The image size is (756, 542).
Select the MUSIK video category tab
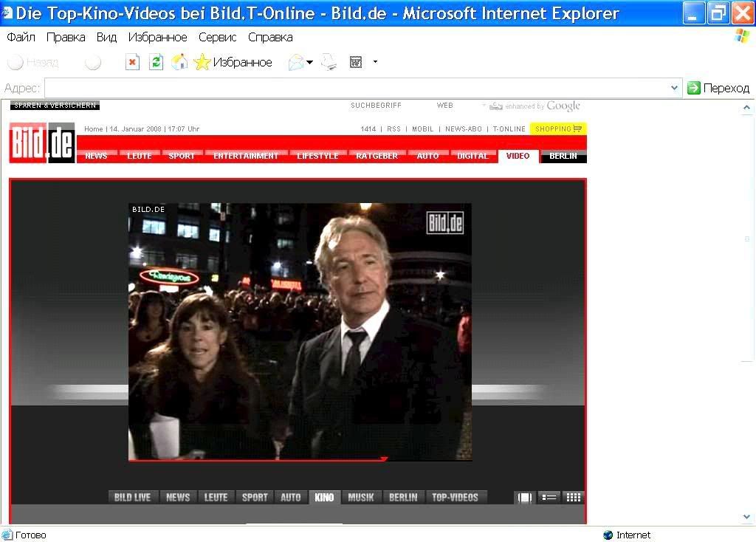click(360, 498)
